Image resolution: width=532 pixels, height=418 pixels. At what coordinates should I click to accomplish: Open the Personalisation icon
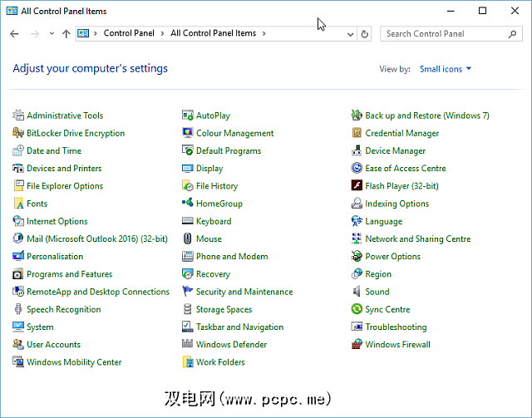coord(18,257)
